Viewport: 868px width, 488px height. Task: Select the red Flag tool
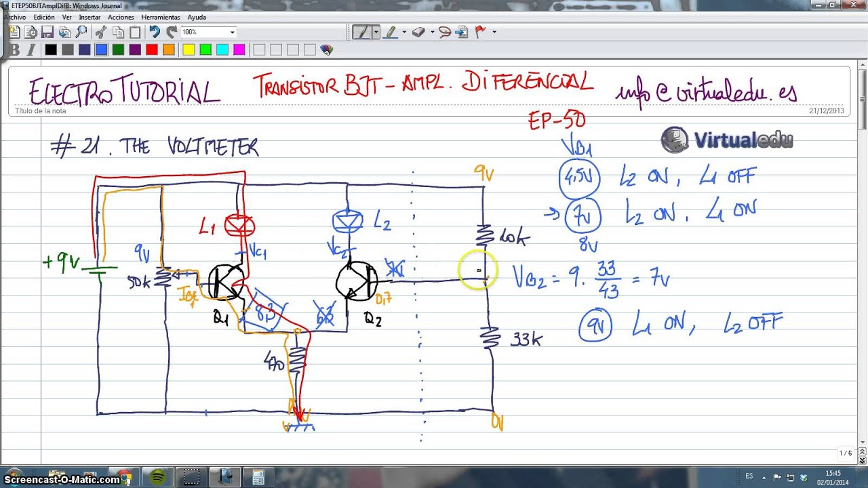point(481,32)
